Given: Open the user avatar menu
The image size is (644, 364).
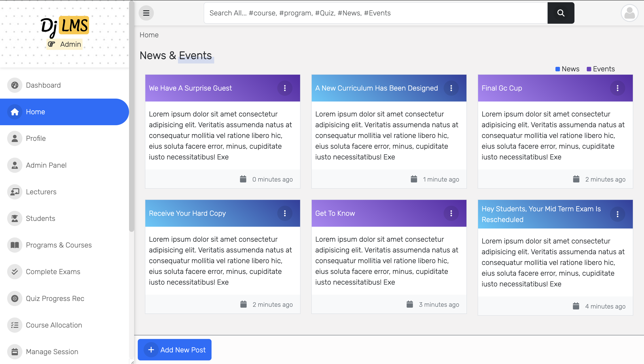Looking at the screenshot, I should coord(629,13).
